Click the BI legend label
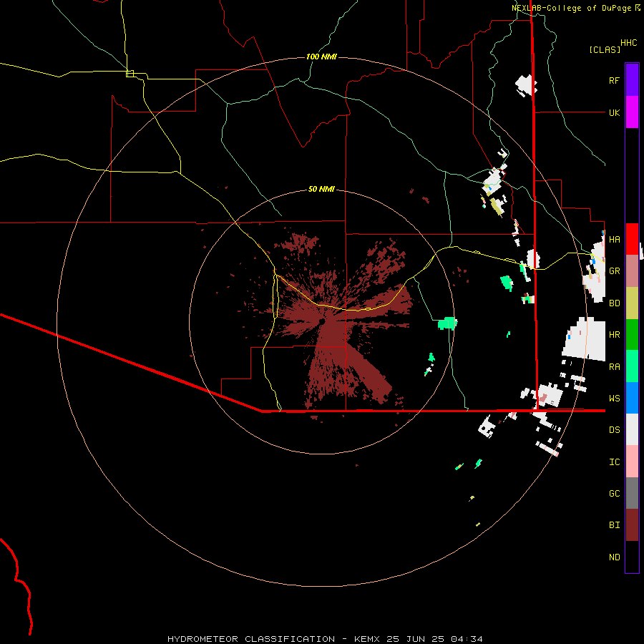644x644 pixels. click(614, 525)
